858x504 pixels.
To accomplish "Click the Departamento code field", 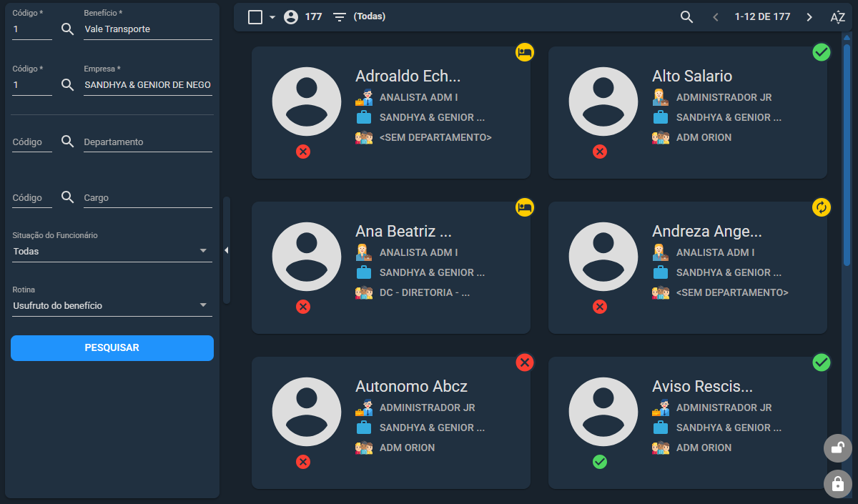I will [32, 142].
